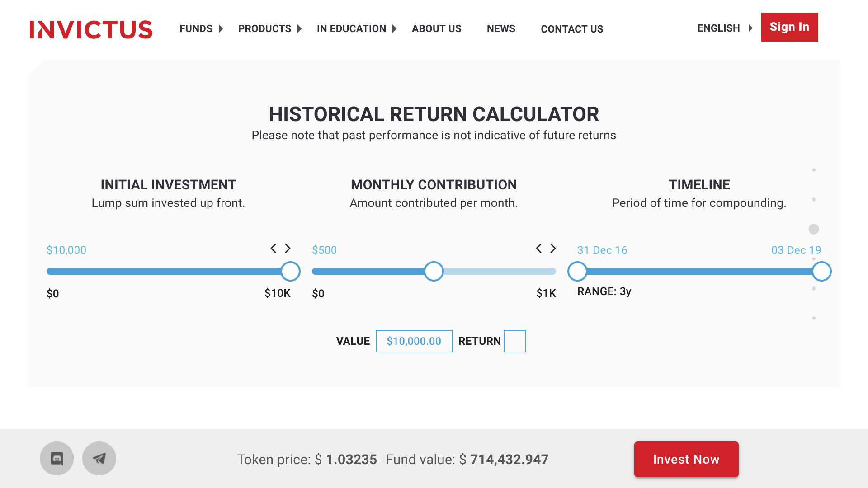
Task: Click the token price value 1.03235
Action: point(351,460)
